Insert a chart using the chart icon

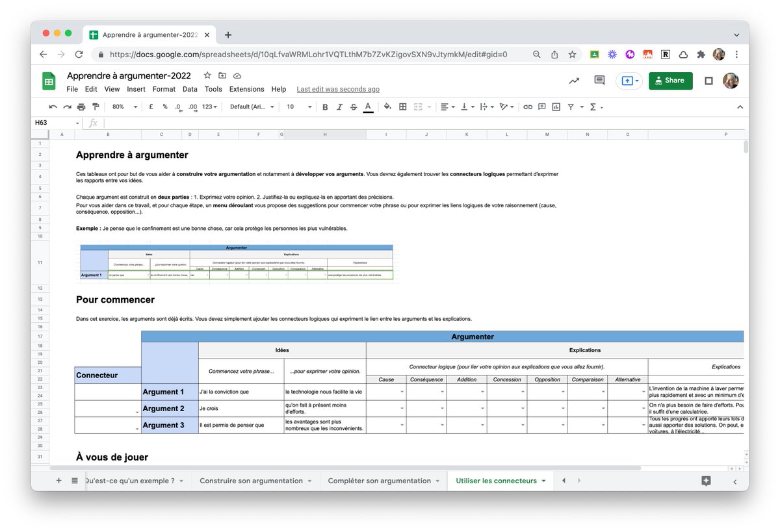click(556, 107)
